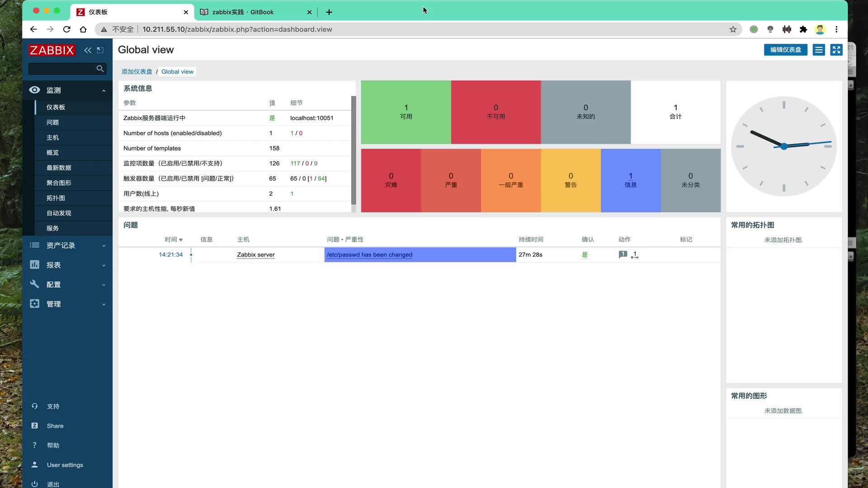Screen dimensions: 868x488
Task: Click 编辑仪表盘 (Edit Dashboard) button
Action: tap(785, 49)
